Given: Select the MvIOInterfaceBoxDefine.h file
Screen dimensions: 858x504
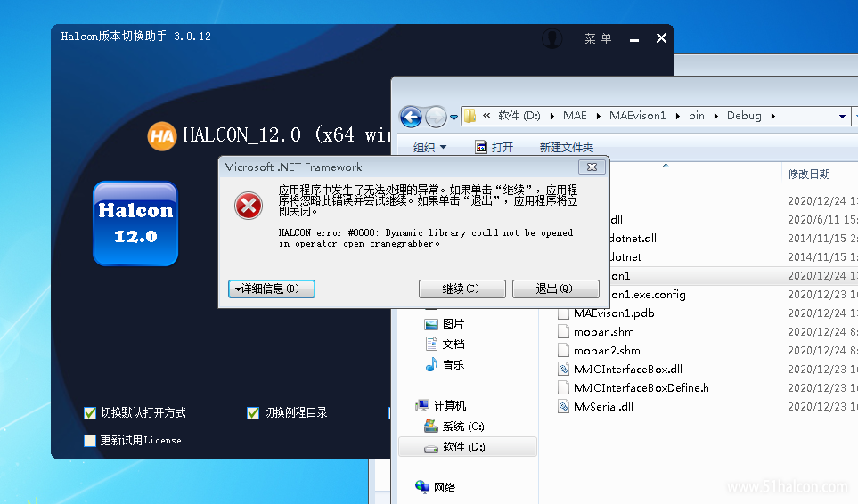Looking at the screenshot, I should (641, 387).
